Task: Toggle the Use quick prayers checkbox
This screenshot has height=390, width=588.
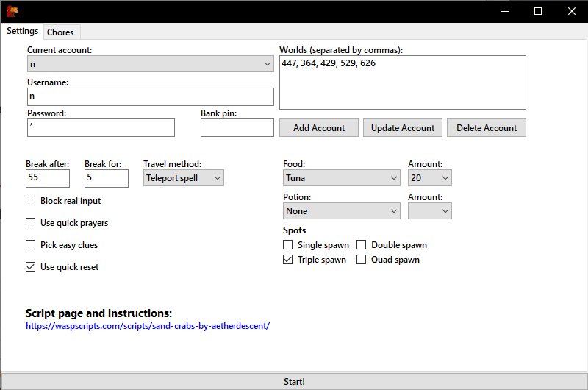Action: pyautogui.click(x=30, y=223)
